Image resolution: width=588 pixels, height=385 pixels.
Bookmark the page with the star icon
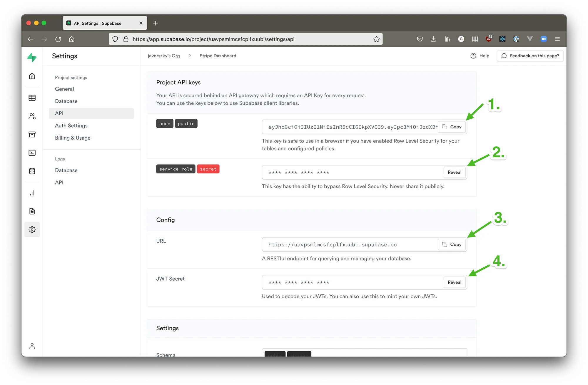coord(376,39)
